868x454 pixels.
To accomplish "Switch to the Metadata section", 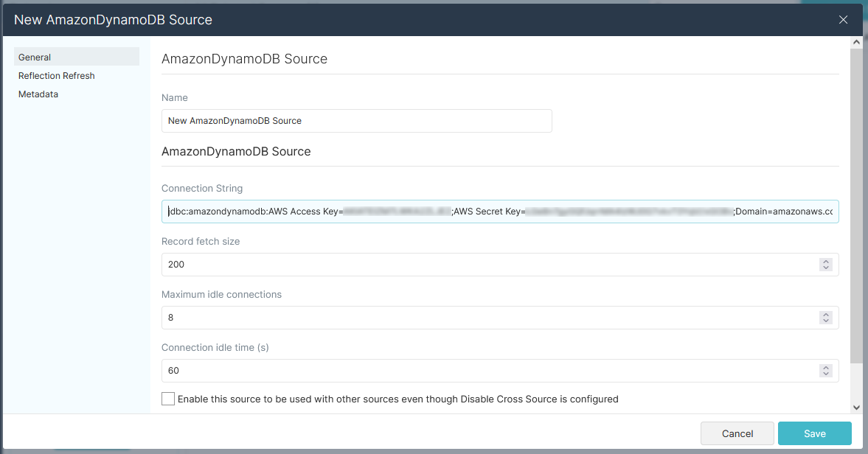I will click(38, 94).
